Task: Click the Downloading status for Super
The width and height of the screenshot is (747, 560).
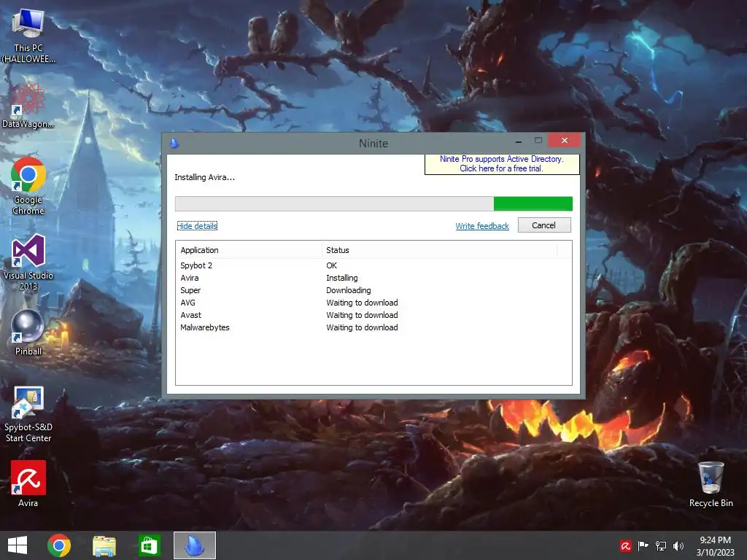Action: [x=348, y=290]
